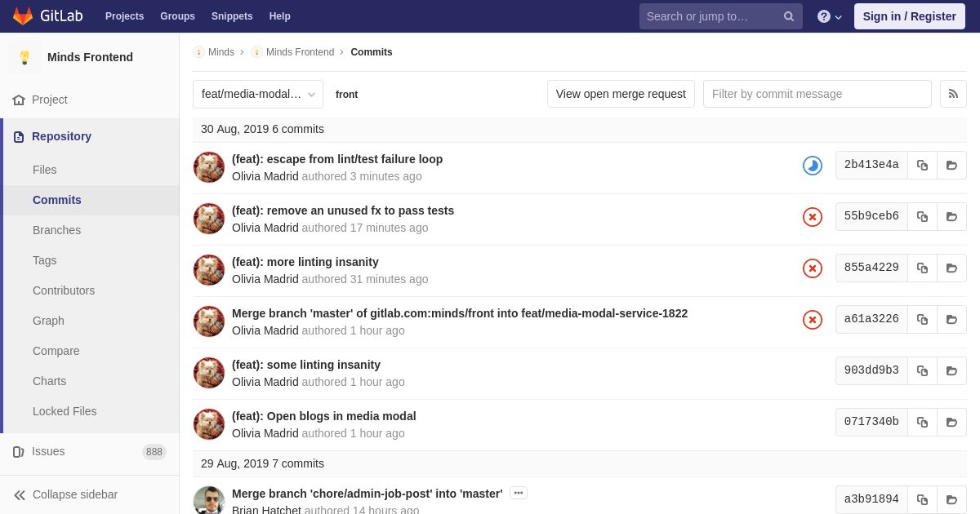Browse files at commit 903dd9b3
This screenshot has height=514, width=980.
coord(951,370)
